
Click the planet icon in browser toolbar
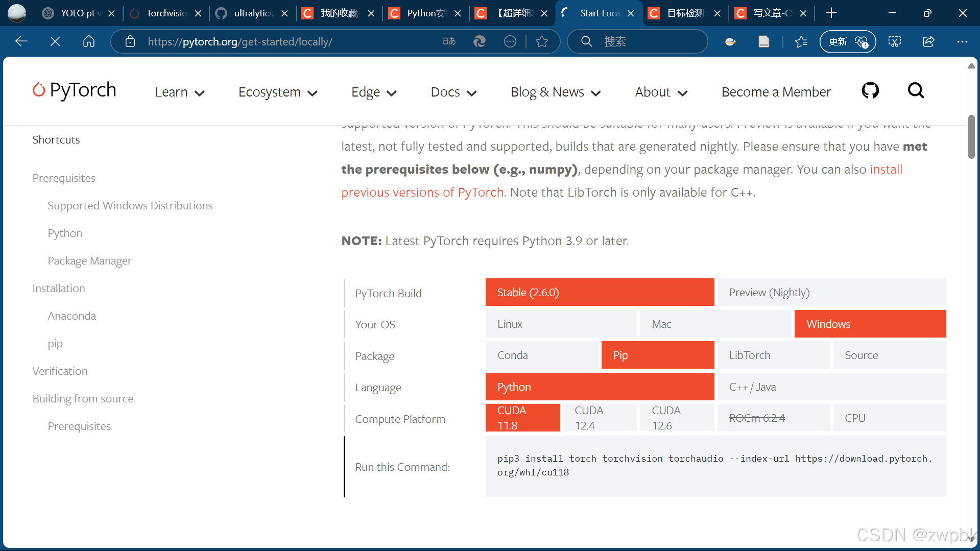point(731,41)
